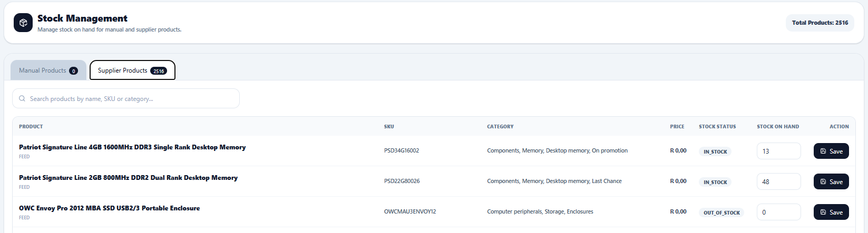
Task: Click the STOCK ON HAND column header
Action: (x=778, y=127)
